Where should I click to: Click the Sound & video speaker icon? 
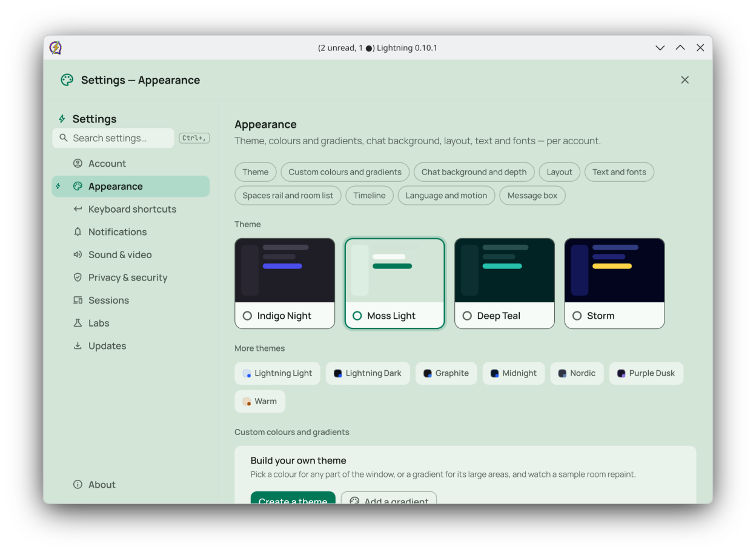78,254
